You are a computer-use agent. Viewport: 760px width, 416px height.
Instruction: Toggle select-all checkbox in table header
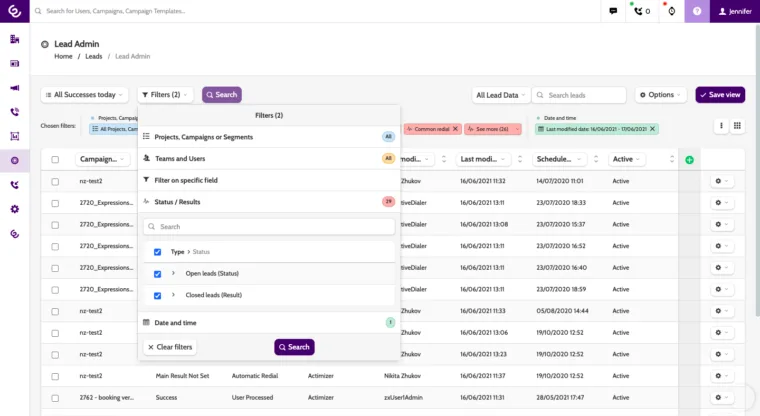pyautogui.click(x=55, y=160)
